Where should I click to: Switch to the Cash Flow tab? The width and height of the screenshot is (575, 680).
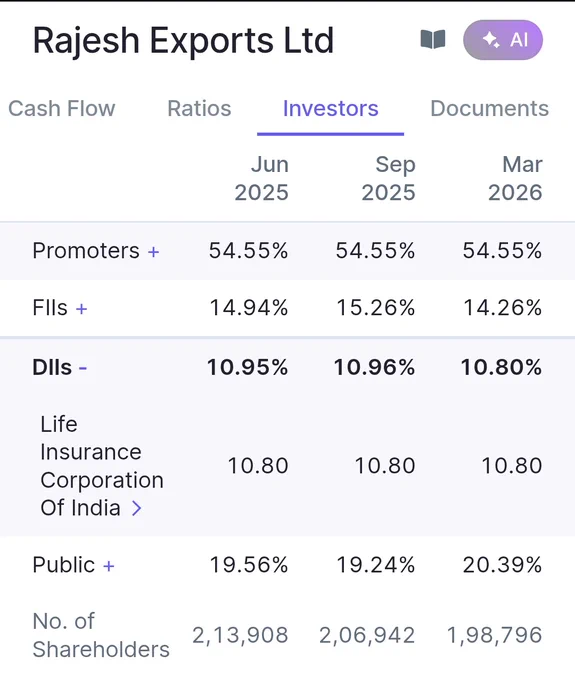pos(62,108)
